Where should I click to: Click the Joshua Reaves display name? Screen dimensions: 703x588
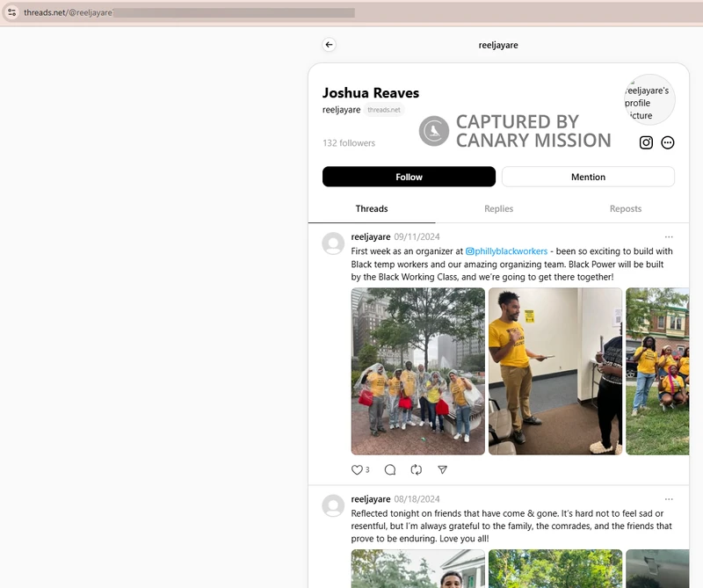tap(371, 93)
